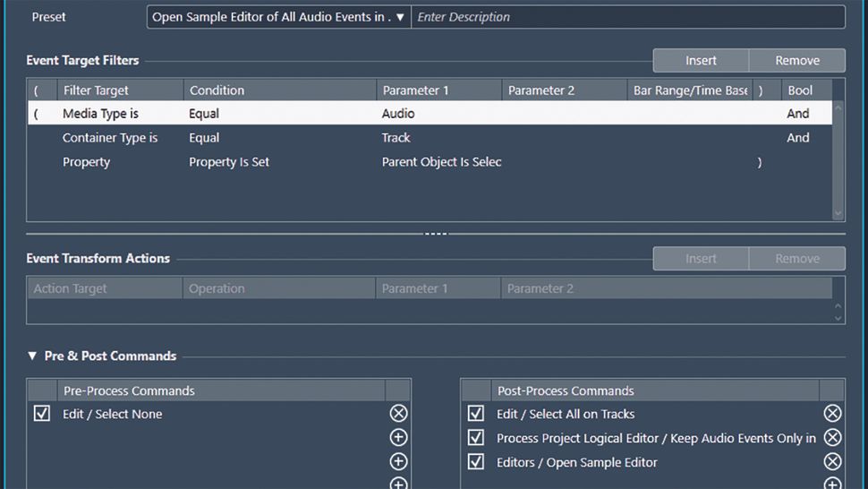Click the second plus icon in Pre-Process list
868x489 pixels.
click(398, 462)
